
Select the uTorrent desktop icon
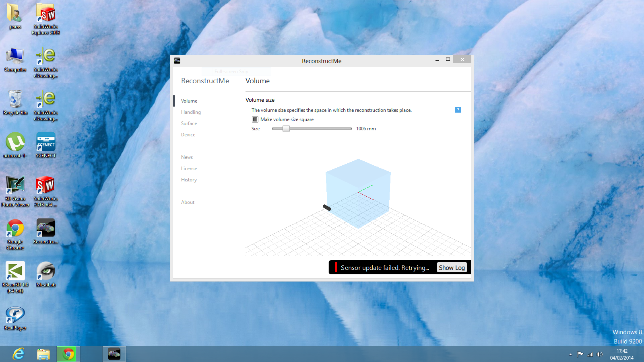15,145
